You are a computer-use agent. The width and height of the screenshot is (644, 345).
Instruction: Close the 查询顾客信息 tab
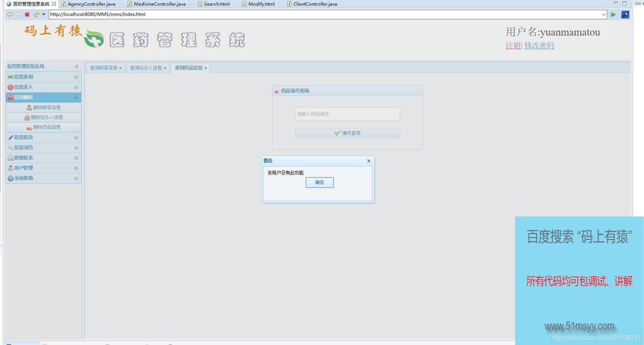tap(121, 68)
